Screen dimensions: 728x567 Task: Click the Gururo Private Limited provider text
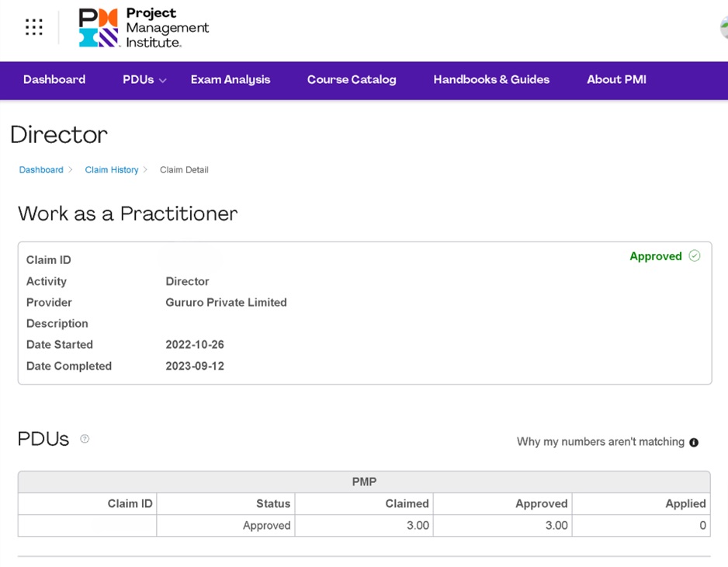click(226, 303)
